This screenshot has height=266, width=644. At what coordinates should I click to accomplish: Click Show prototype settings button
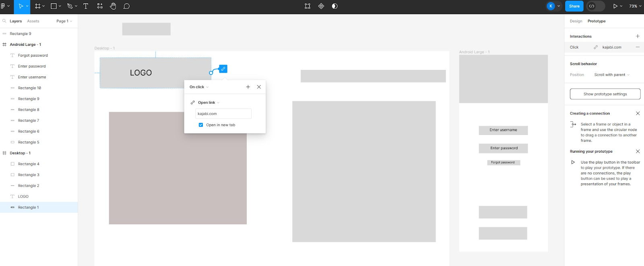pos(605,94)
